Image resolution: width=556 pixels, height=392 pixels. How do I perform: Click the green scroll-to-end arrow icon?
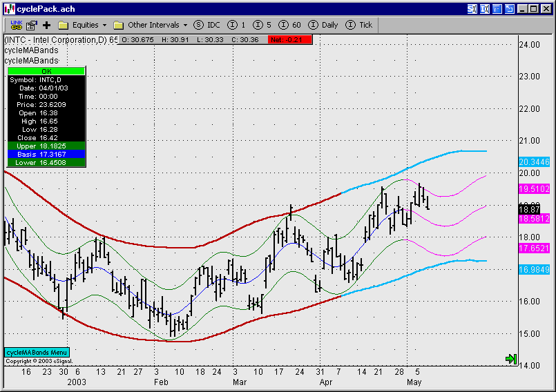pyautogui.click(x=511, y=359)
